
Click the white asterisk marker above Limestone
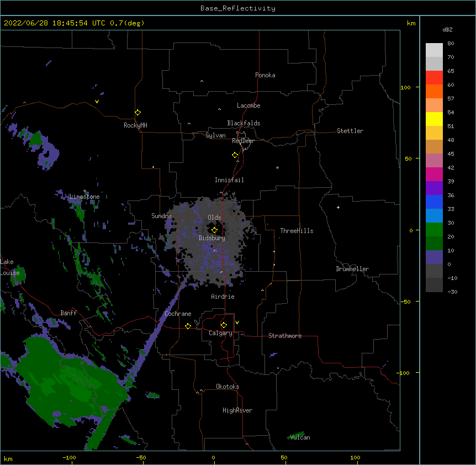point(85,191)
